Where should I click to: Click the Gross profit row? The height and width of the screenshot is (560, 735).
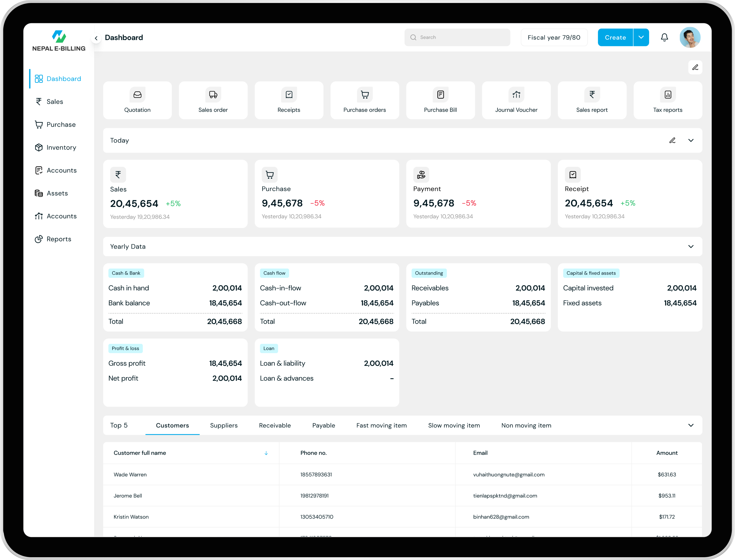coord(175,363)
